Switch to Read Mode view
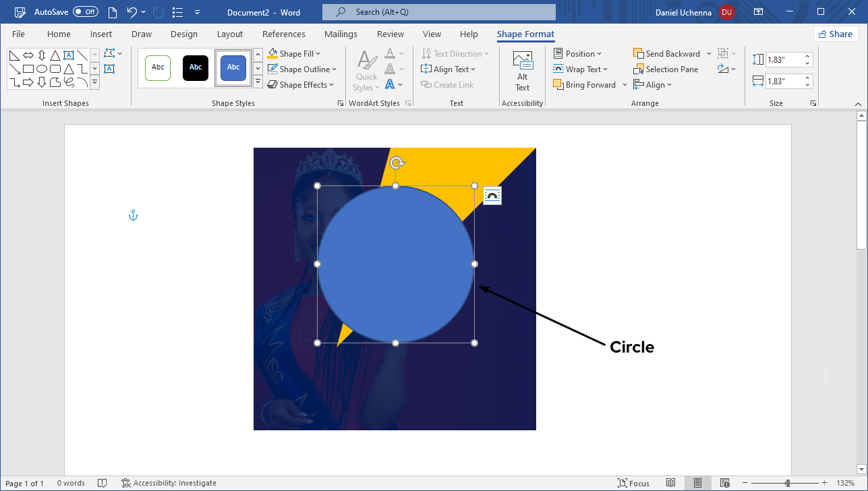 pyautogui.click(x=670, y=483)
